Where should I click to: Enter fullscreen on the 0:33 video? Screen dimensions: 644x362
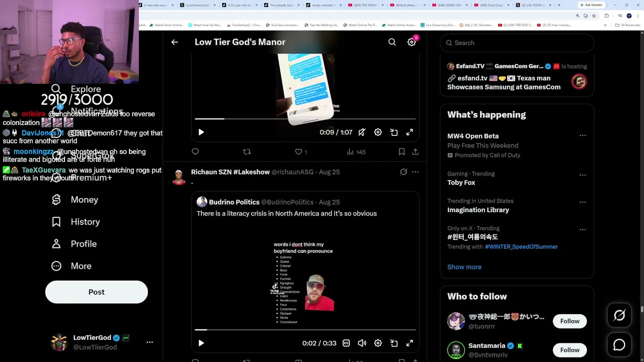coord(410,343)
